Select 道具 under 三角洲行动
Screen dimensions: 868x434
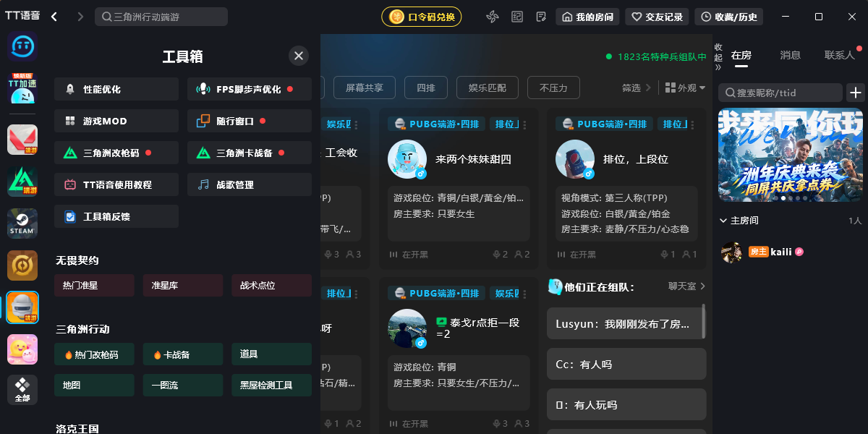(x=271, y=354)
